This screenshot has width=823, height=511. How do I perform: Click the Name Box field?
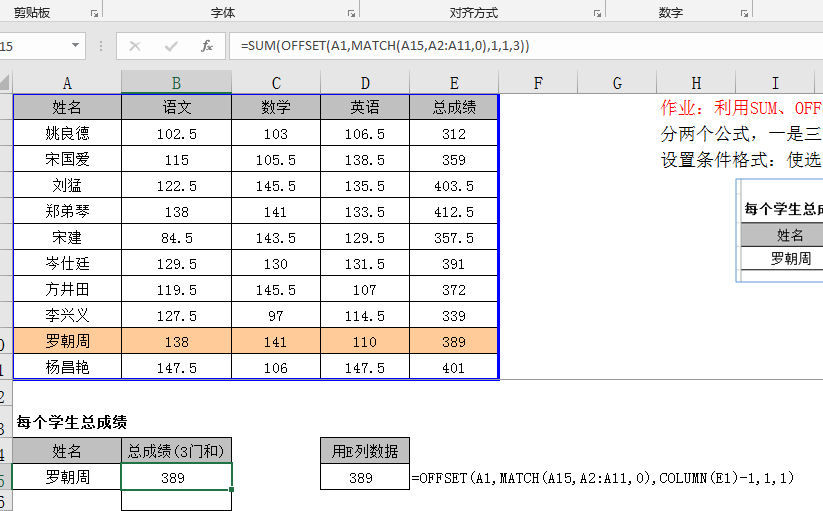tap(34, 46)
